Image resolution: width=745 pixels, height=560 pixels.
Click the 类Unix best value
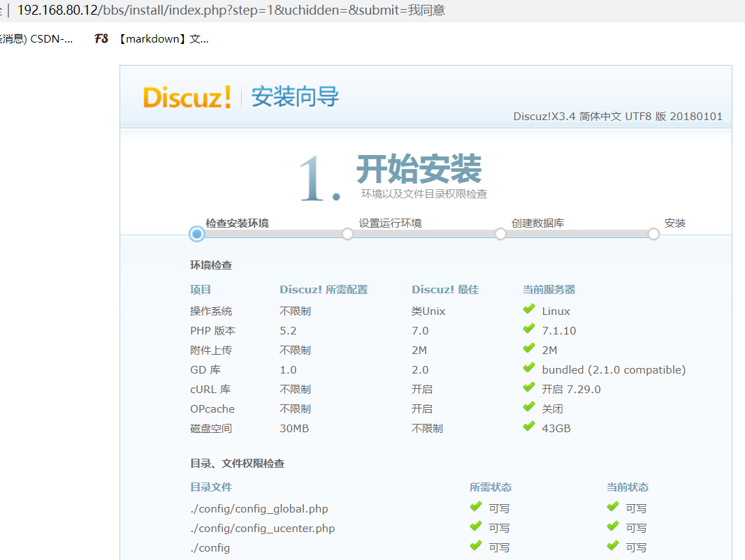point(428,311)
